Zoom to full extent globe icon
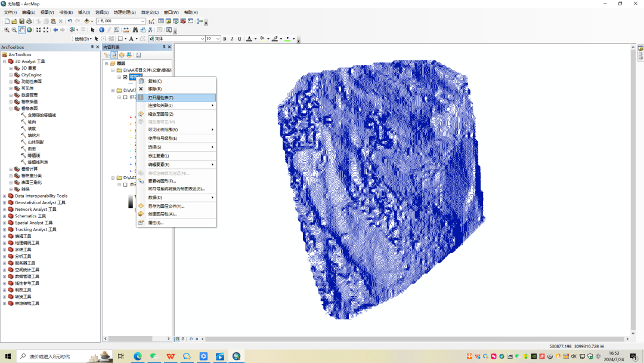Screen dimensions: 644x363 point(29,30)
